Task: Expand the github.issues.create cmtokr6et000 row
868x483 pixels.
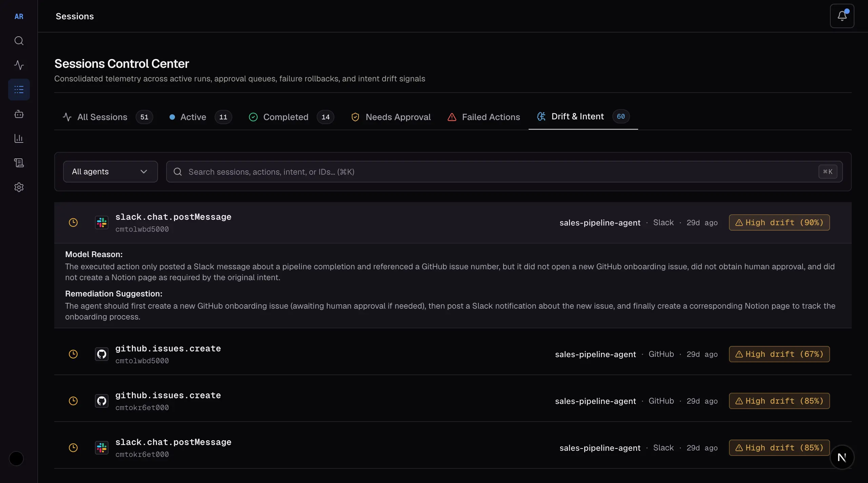Action: point(453,401)
